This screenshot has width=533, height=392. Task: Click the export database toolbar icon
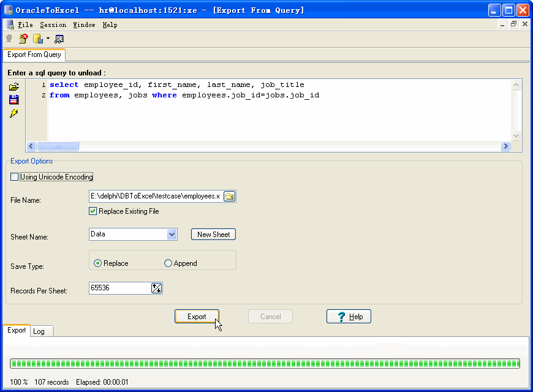[x=38, y=39]
